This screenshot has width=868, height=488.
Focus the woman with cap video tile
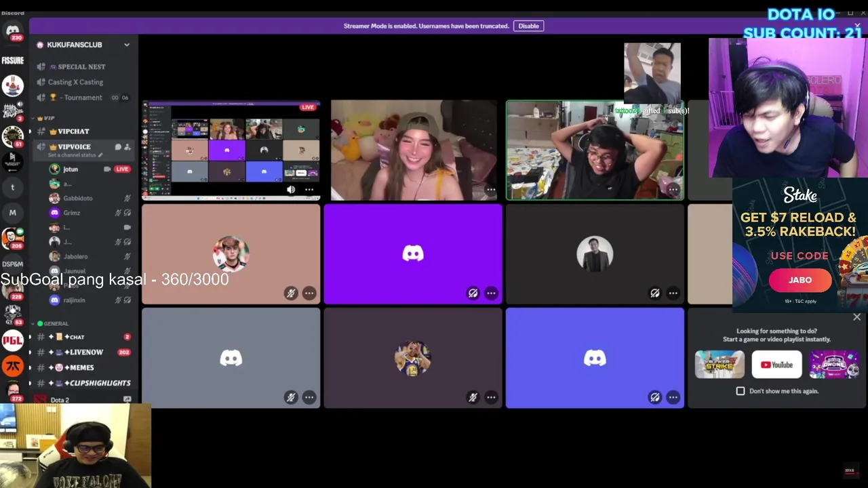point(414,150)
